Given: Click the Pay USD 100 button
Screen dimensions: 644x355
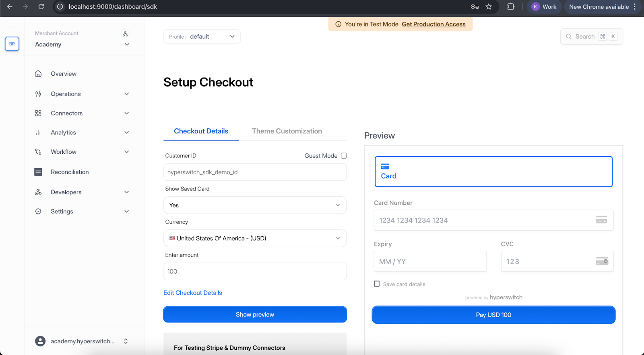Looking at the screenshot, I should (x=493, y=315).
